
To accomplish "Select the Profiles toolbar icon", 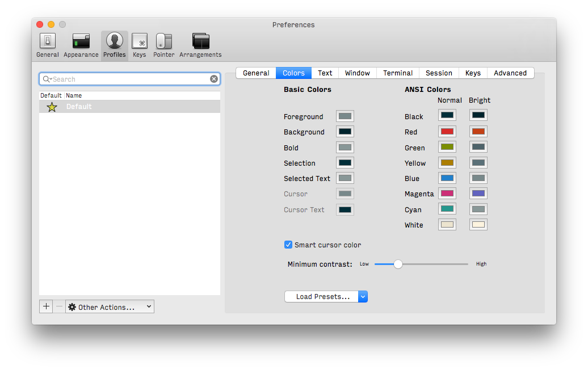I will coord(115,45).
